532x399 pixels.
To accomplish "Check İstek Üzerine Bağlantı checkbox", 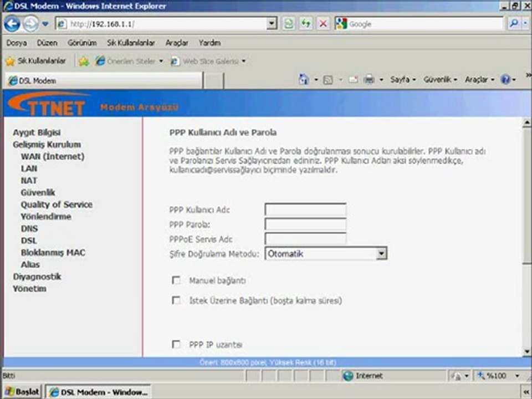I will click(x=176, y=300).
